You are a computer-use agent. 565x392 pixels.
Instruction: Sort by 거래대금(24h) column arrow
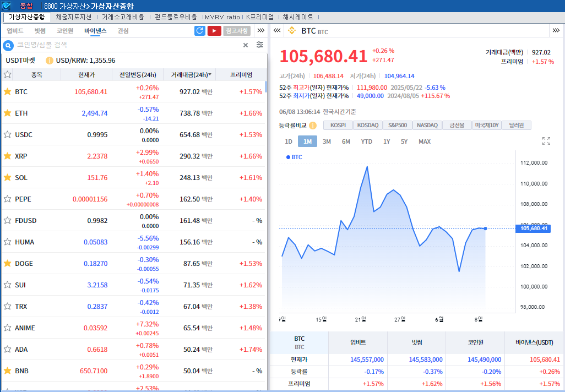coord(209,75)
